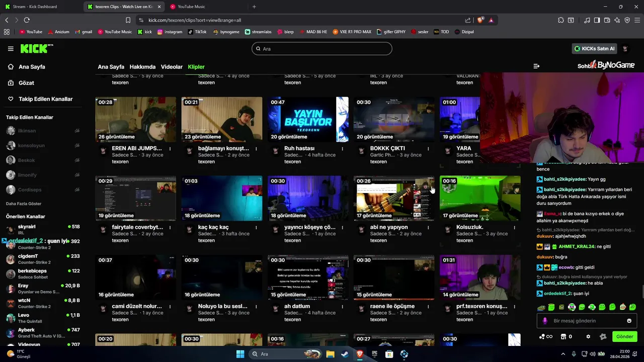Open the Brave Wallet icon

[607, 20]
